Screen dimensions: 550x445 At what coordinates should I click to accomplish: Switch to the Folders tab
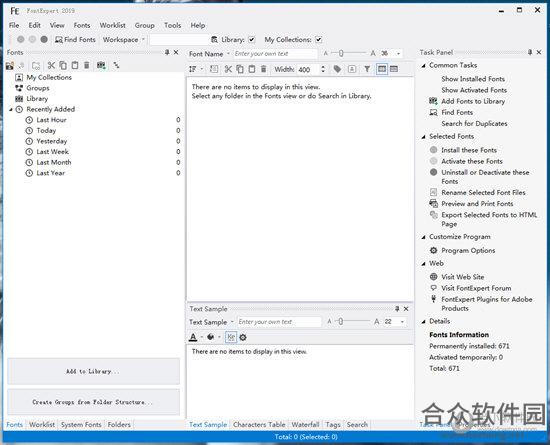119,425
